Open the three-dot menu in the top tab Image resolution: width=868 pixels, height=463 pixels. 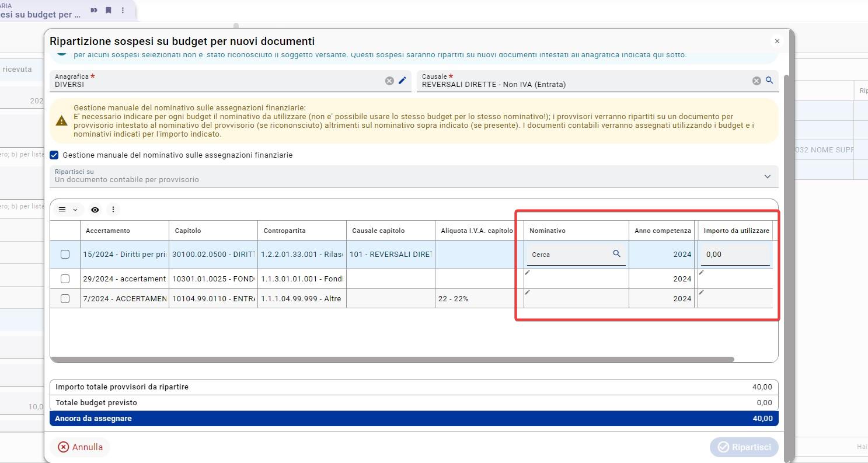pos(123,11)
